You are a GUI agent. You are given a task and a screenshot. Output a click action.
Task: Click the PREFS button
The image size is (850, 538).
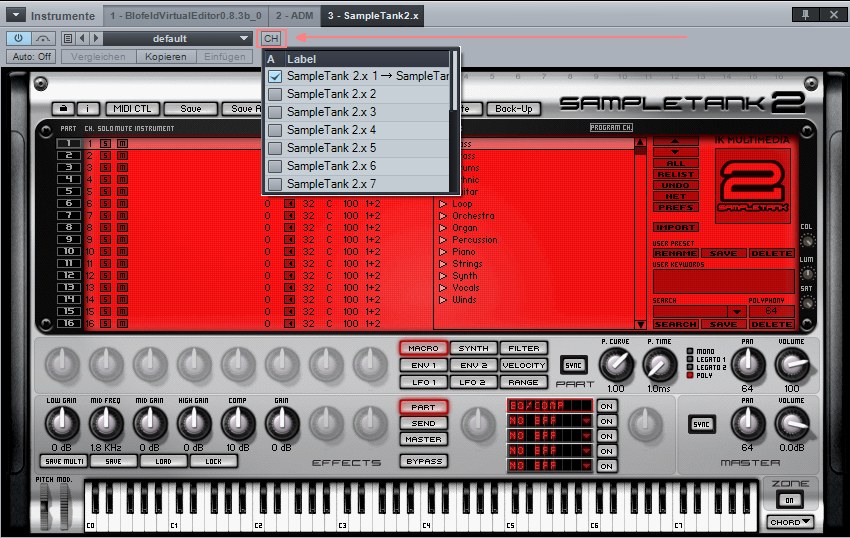(675, 207)
